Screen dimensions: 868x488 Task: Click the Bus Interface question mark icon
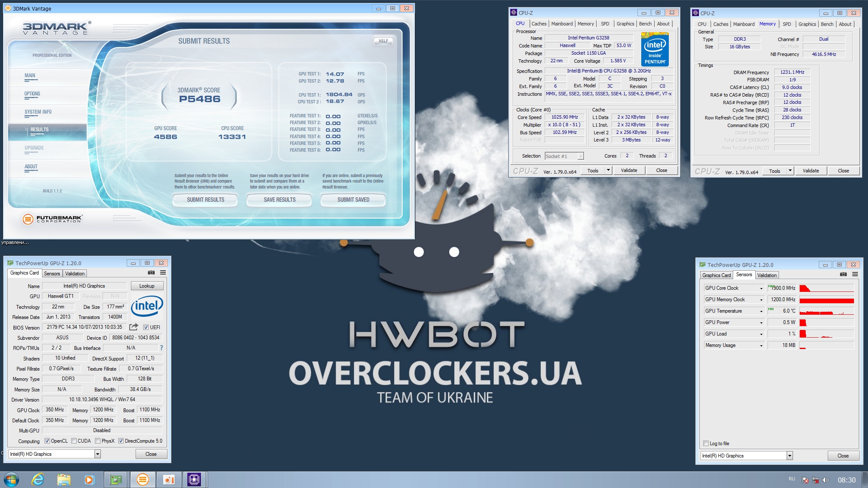click(x=161, y=348)
